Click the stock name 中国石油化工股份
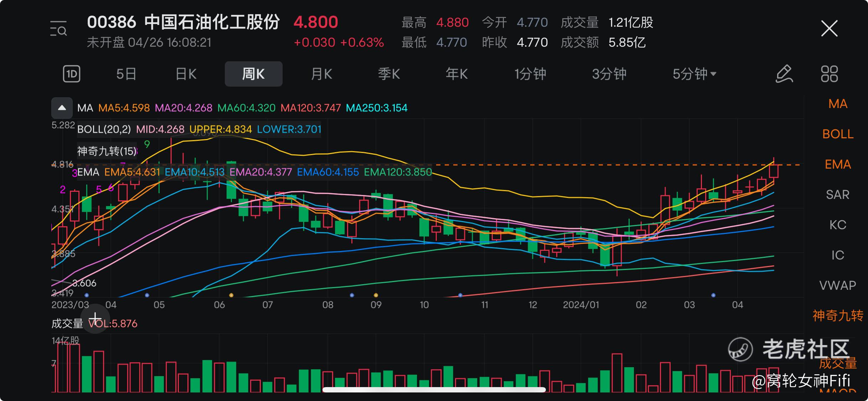Screen dimensions: 868x401 click(212, 22)
